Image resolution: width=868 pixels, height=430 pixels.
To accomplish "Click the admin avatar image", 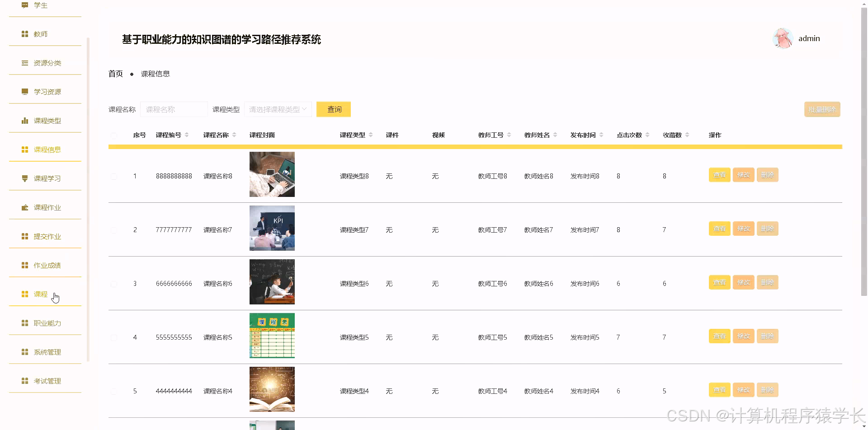I will [x=783, y=38].
